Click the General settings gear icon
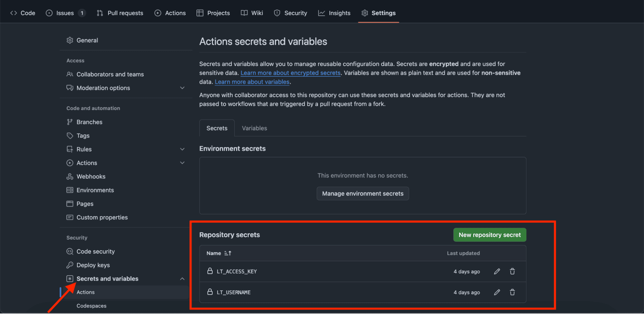Viewport: 644px width, 314px height. [x=70, y=40]
